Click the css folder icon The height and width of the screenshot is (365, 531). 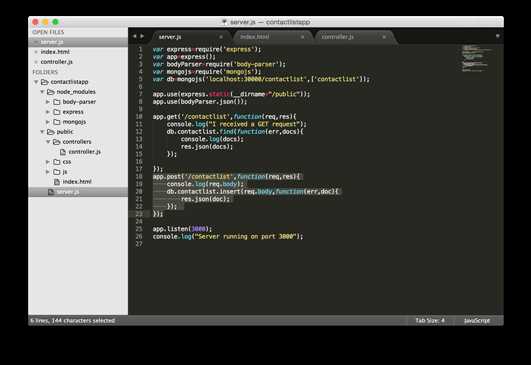(57, 162)
